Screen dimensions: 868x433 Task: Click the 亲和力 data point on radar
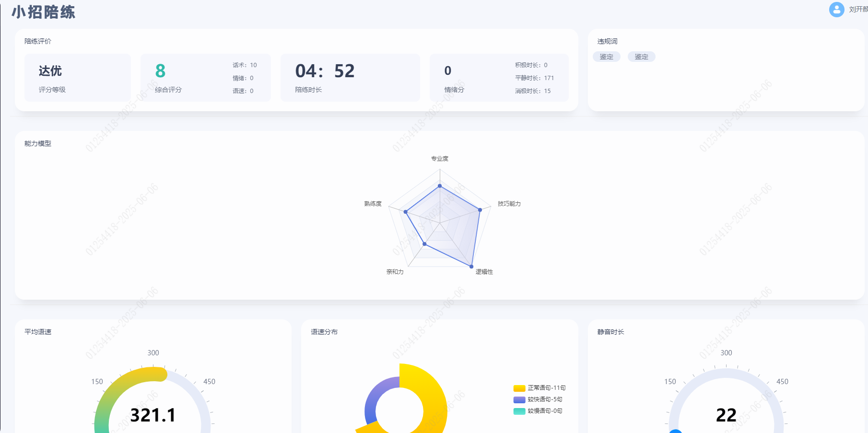(424, 244)
